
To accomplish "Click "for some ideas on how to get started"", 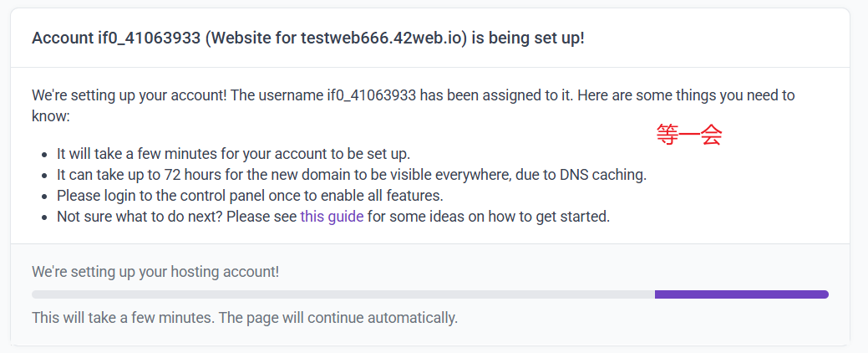I will (x=489, y=217).
